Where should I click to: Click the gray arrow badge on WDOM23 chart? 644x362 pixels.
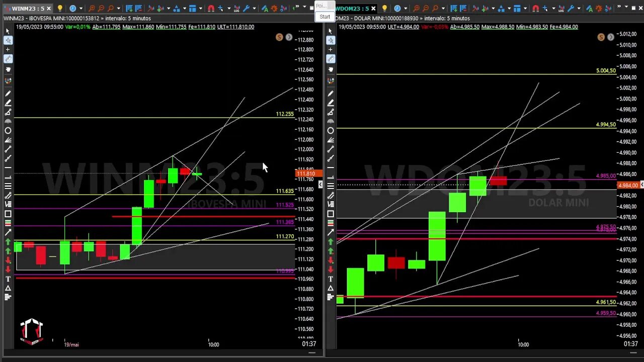tap(610, 37)
